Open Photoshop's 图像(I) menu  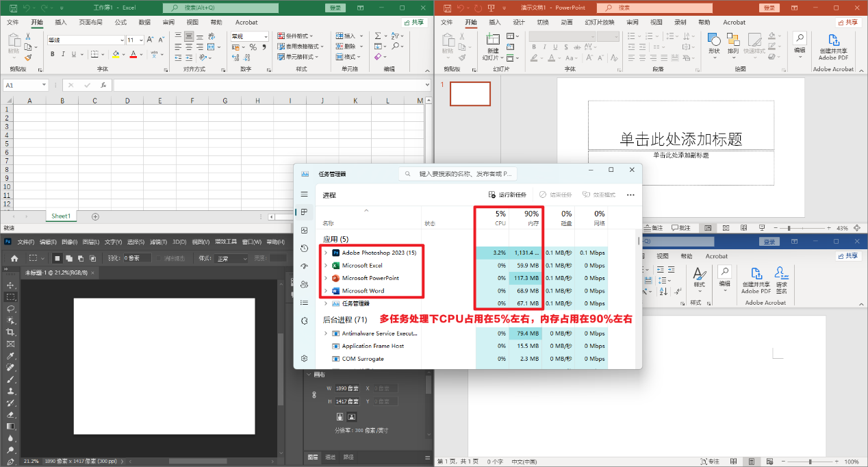click(68, 242)
